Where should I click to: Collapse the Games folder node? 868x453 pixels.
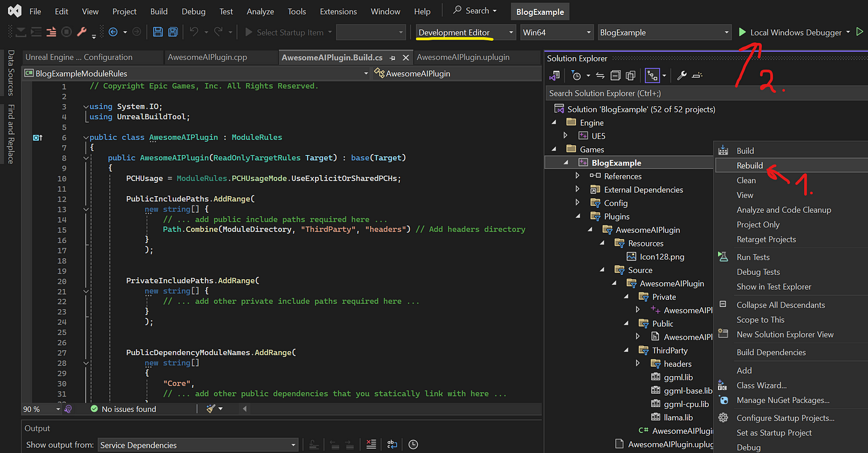554,149
